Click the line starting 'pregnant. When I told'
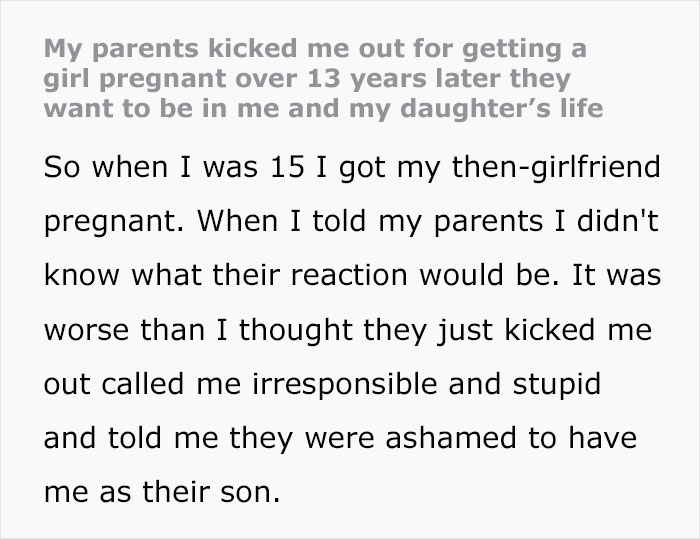 pyautogui.click(x=351, y=222)
